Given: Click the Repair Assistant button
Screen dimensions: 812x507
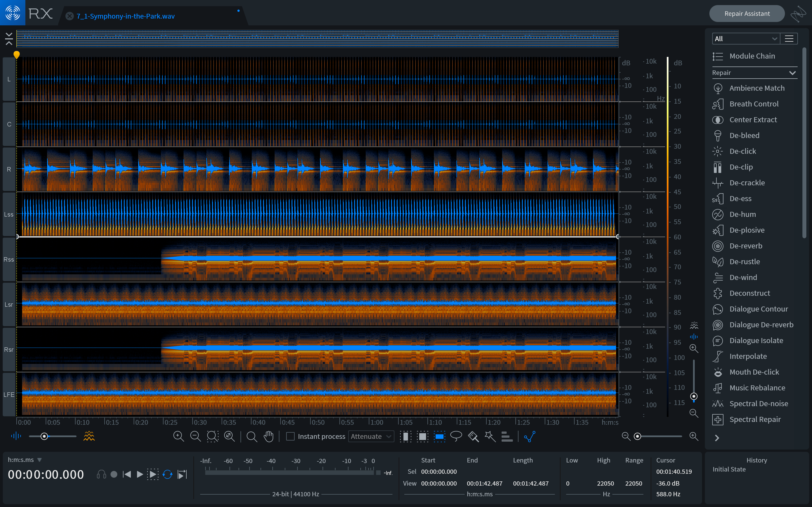Looking at the screenshot, I should click(x=747, y=14).
